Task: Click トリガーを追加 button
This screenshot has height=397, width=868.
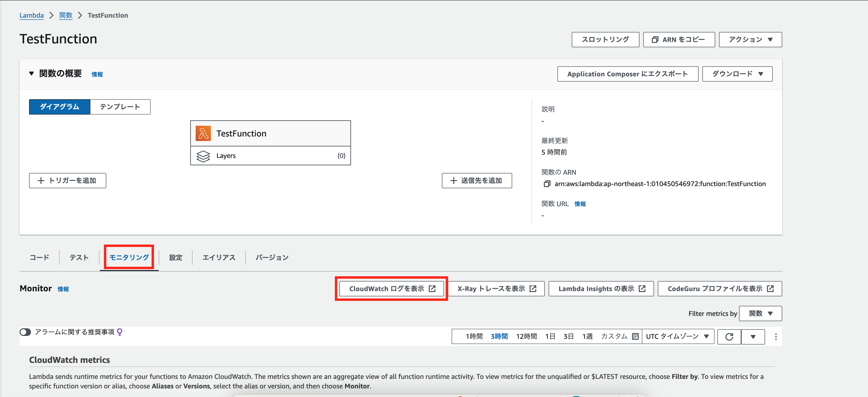Action: point(67,180)
